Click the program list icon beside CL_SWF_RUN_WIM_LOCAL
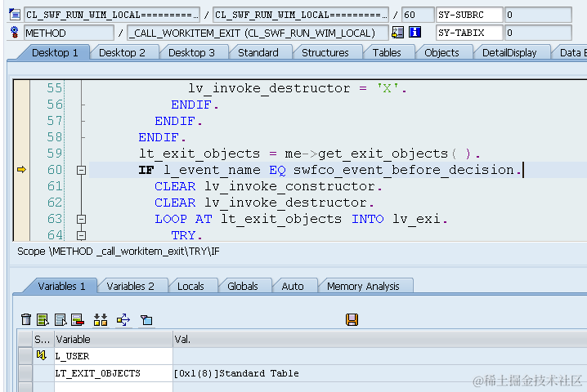587x392 pixels. click(15, 15)
